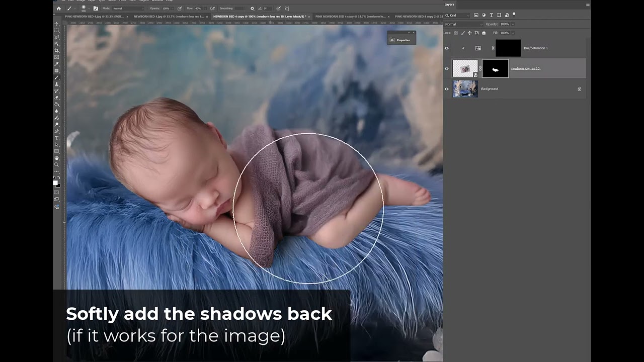The height and width of the screenshot is (362, 644).
Task: Filter layers by shape layers
Action: 499,15
